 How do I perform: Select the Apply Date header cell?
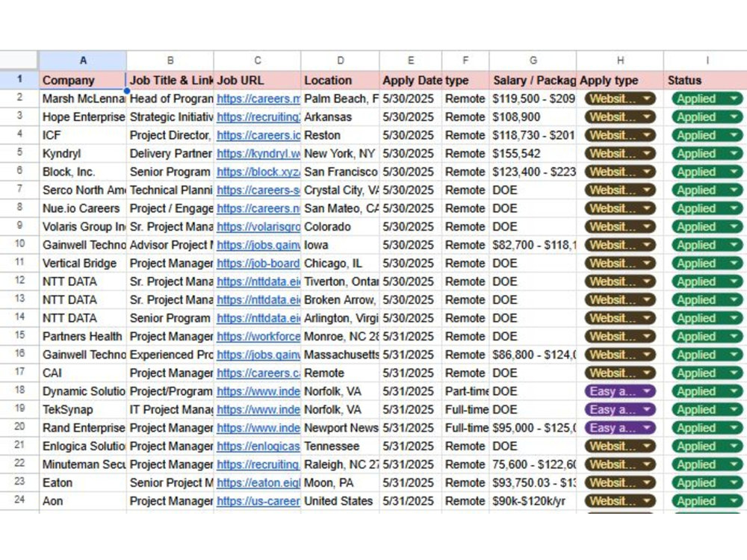[x=411, y=80]
